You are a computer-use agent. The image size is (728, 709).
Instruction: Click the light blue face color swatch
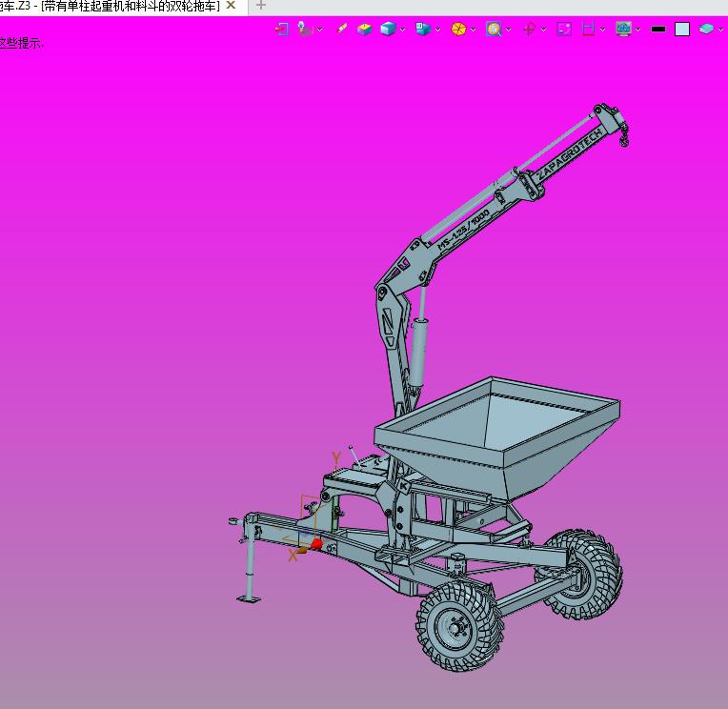[x=682, y=29]
